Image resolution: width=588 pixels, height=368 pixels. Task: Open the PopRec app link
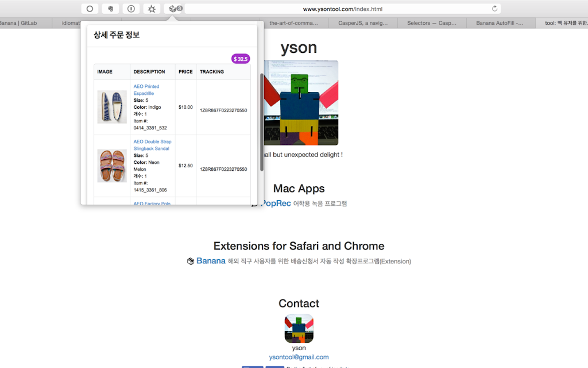[x=276, y=203]
